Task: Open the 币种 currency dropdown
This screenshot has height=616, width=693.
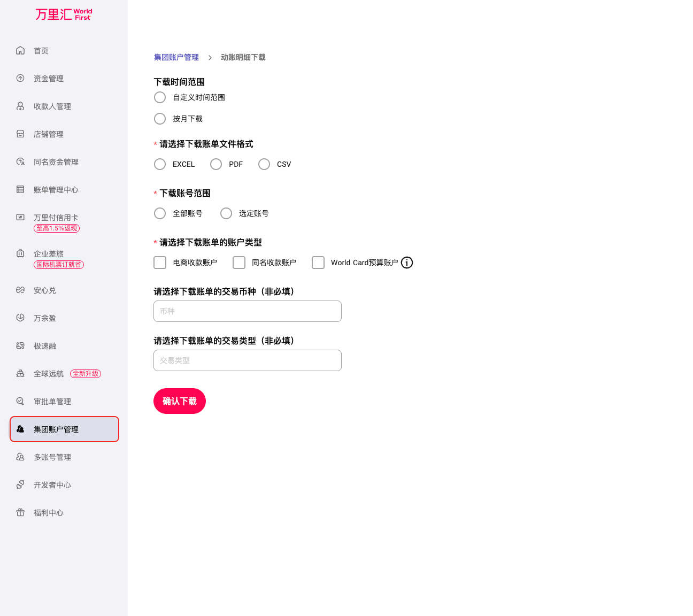Action: click(x=248, y=311)
